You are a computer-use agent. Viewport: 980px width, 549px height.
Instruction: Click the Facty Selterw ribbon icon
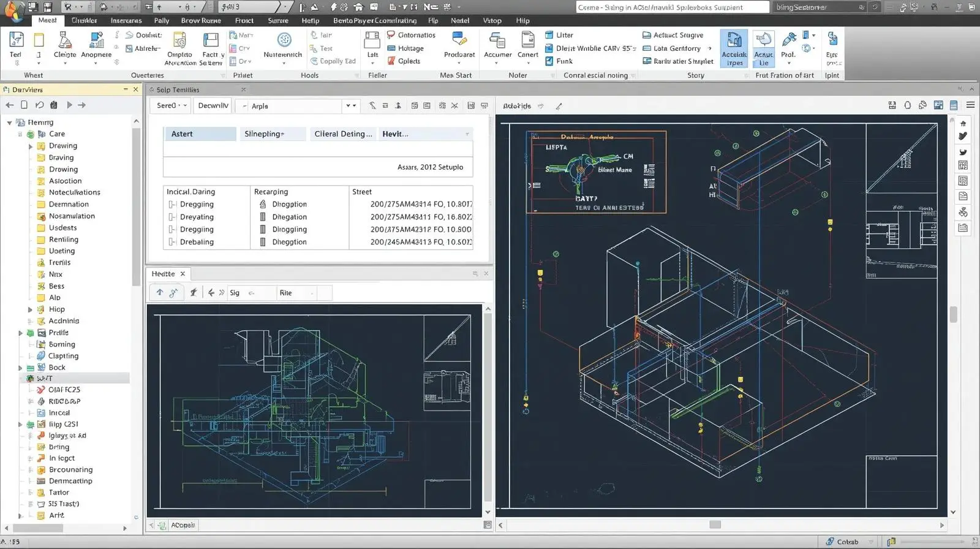point(211,42)
